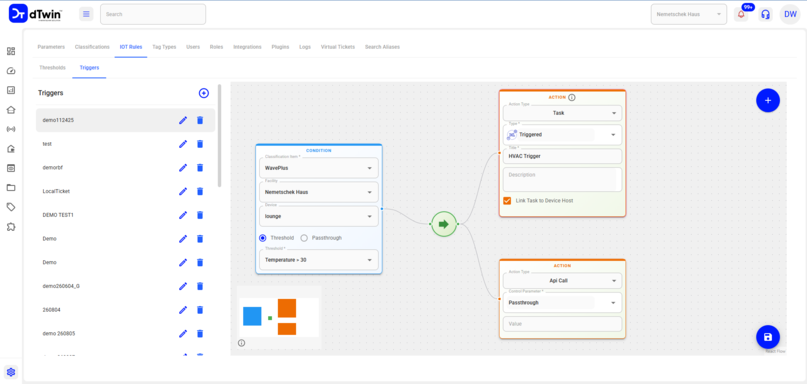The image size is (807, 384).
Task: Switch to the Virtual Tickets tab
Action: pyautogui.click(x=338, y=47)
